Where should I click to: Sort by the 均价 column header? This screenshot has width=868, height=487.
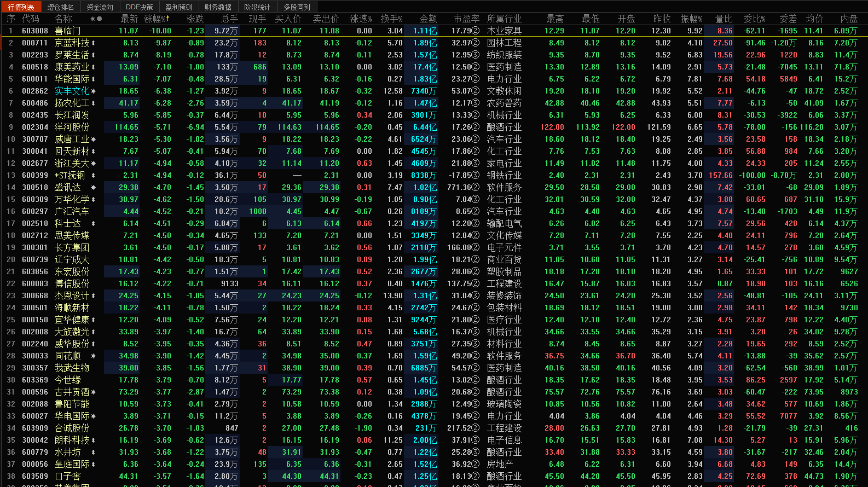click(815, 19)
